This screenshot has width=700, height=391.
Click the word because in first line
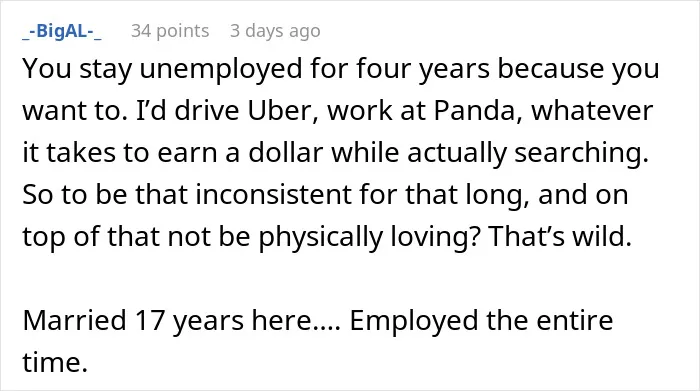pos(550,69)
